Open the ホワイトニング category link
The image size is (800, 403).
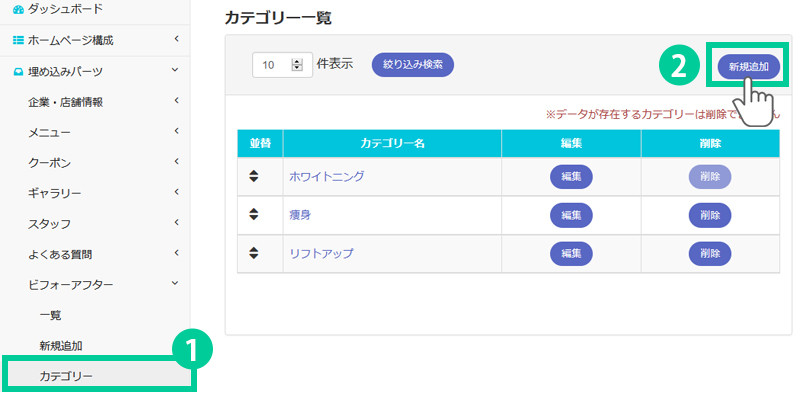[x=326, y=176]
